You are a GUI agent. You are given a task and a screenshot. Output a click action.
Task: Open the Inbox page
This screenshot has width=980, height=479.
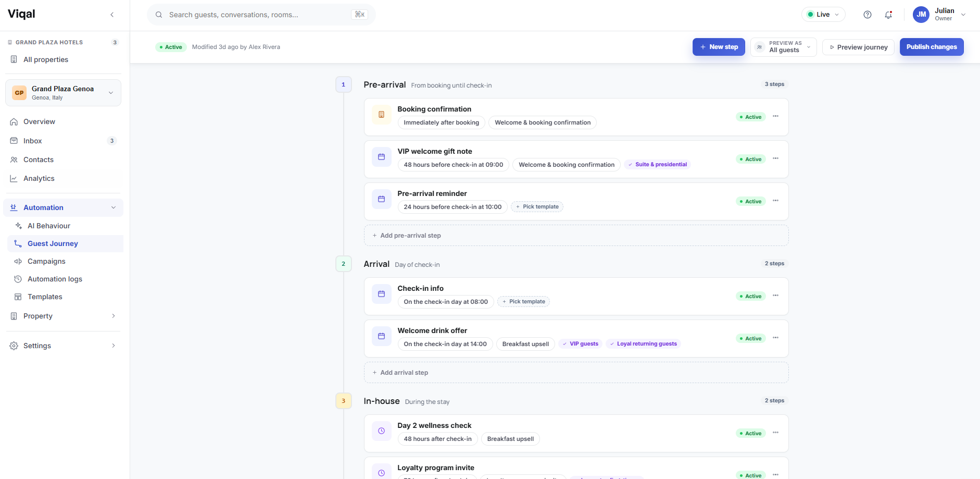[63, 141]
